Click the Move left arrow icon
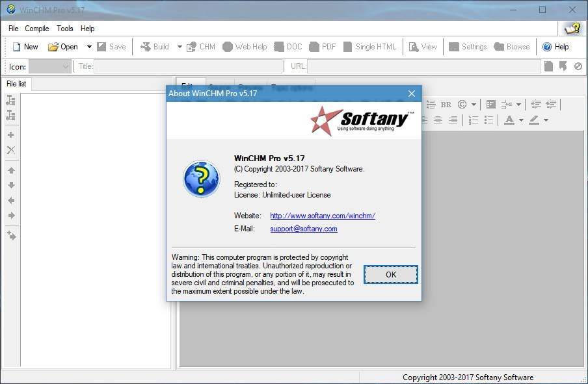The image size is (588, 384). (11, 200)
